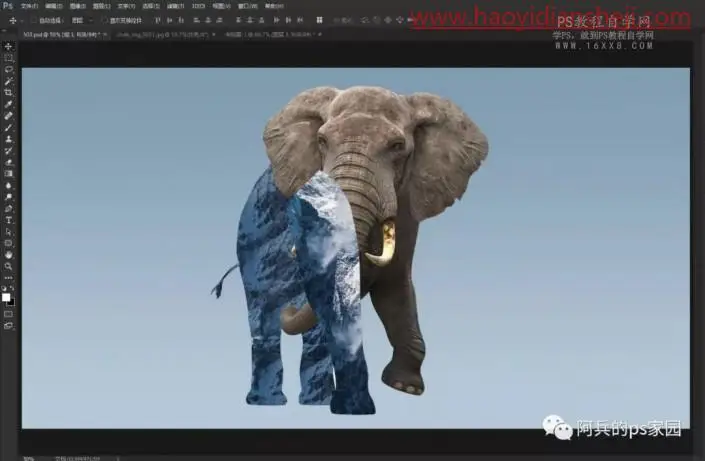Screen dimensions: 705x461
Task: Click the Distribute Left Edges icon
Action: pos(277,20)
